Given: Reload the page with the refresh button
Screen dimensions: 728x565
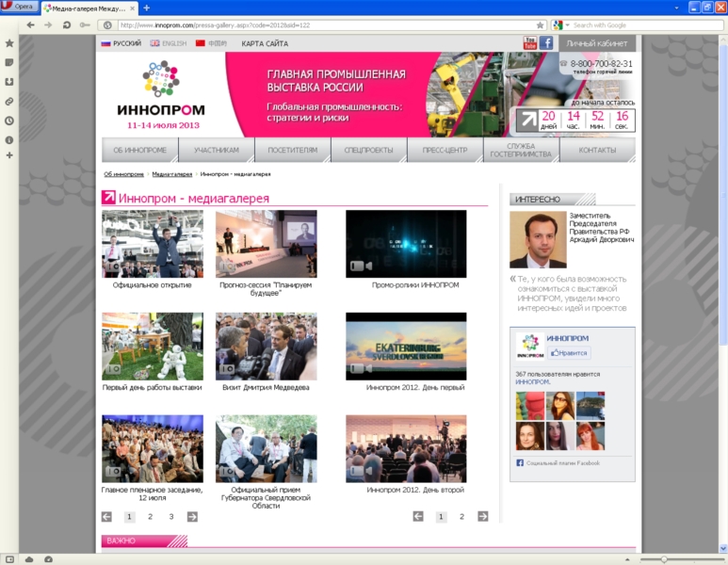Looking at the screenshot, I should (x=66, y=24).
